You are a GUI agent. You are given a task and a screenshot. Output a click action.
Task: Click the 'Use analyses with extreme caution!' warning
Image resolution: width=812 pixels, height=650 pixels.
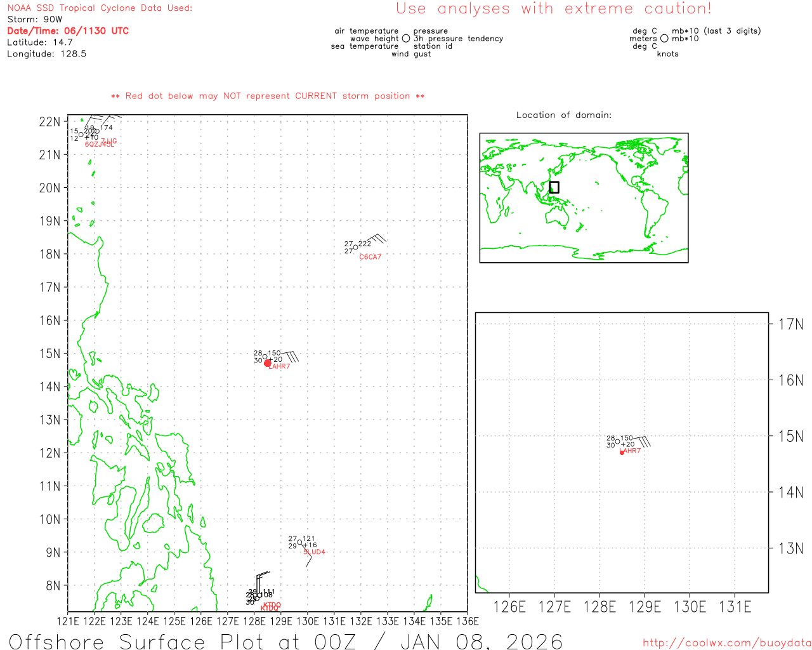pyautogui.click(x=553, y=9)
